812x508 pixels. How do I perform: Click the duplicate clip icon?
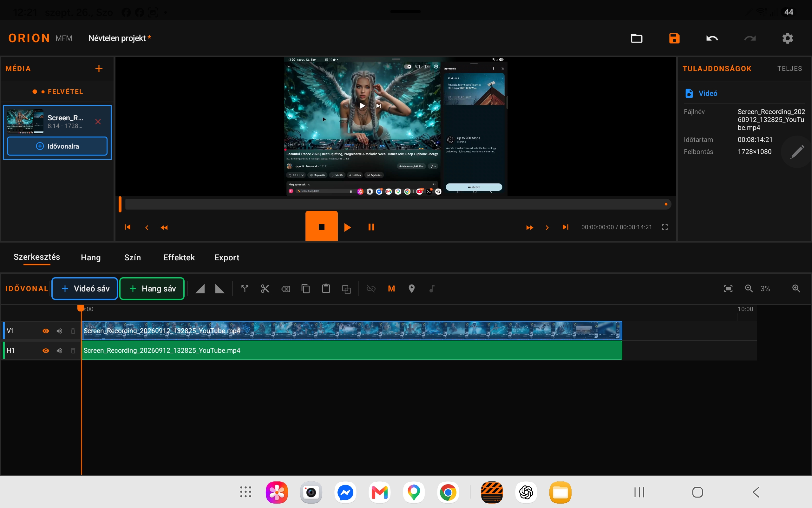click(x=346, y=289)
